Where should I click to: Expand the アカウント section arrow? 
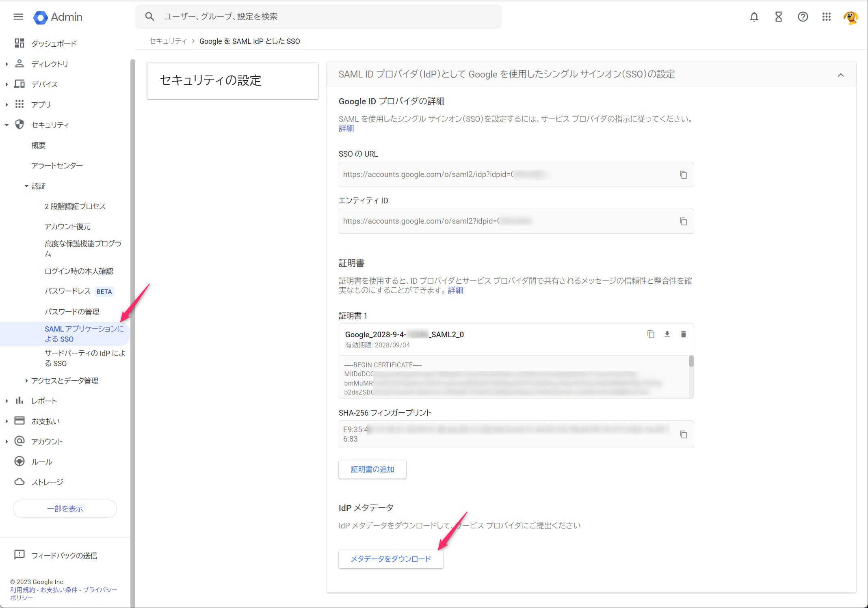click(6, 442)
